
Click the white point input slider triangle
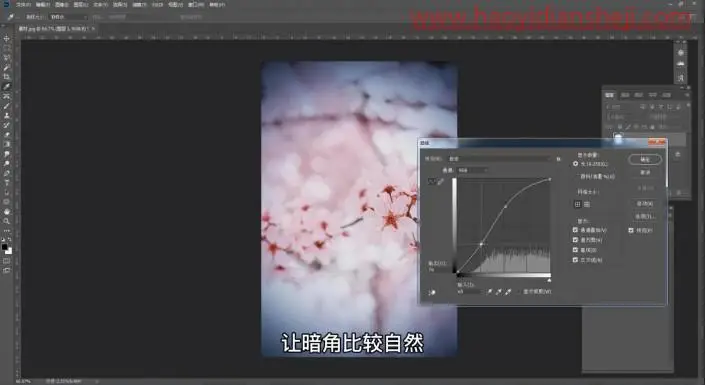click(x=549, y=280)
